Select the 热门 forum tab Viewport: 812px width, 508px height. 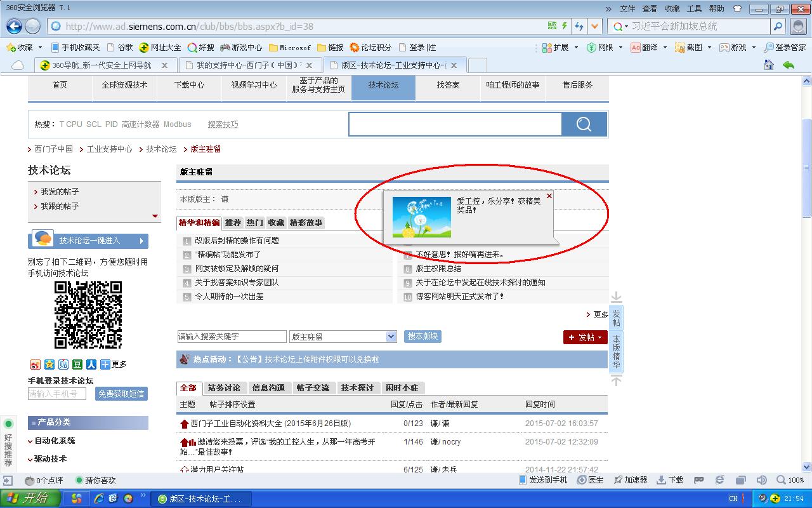(x=254, y=223)
